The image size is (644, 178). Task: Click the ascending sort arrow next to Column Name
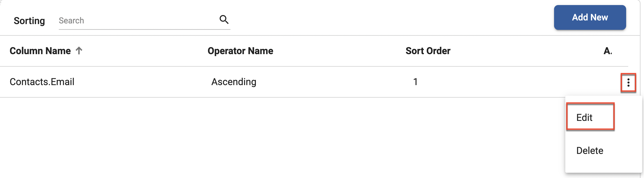click(x=79, y=51)
